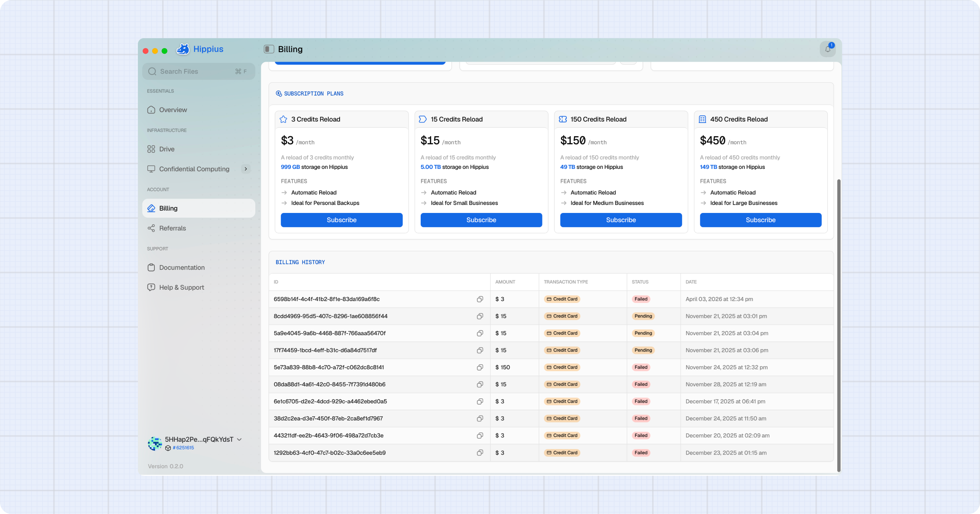Copy the ID of the $150 transaction
Viewport: 980px width, 514px height.
point(480,367)
